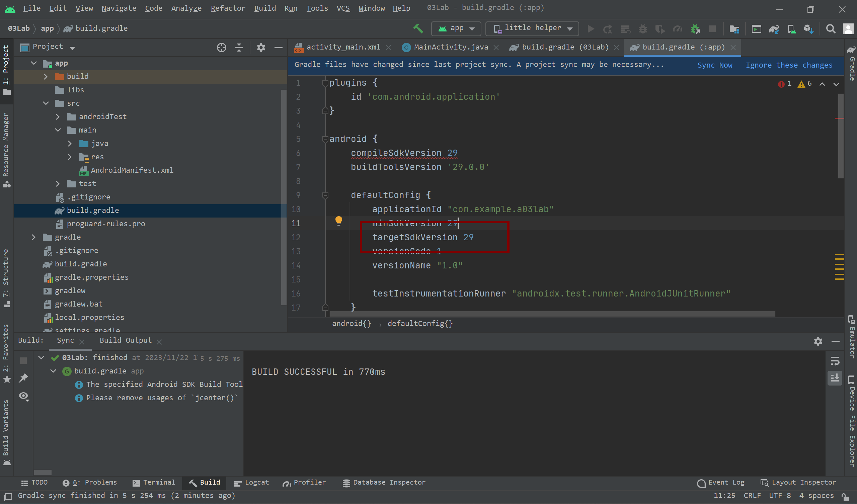Click the pin tab icon in Build panel
The height and width of the screenshot is (504, 857).
click(23, 378)
